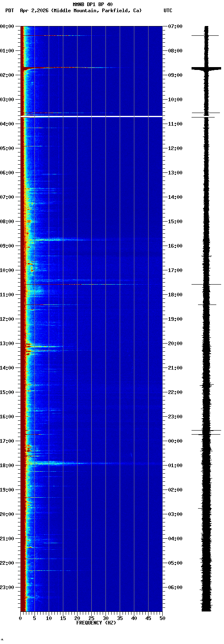Click the UTC timezone label
Viewport: 224px width, 644px height.
pos(168,11)
